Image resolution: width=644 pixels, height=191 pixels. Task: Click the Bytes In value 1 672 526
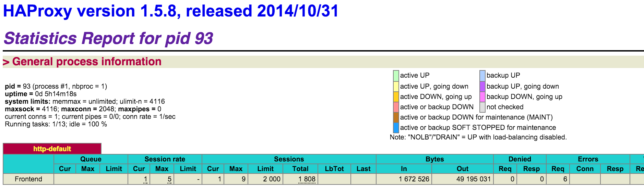coord(414,179)
